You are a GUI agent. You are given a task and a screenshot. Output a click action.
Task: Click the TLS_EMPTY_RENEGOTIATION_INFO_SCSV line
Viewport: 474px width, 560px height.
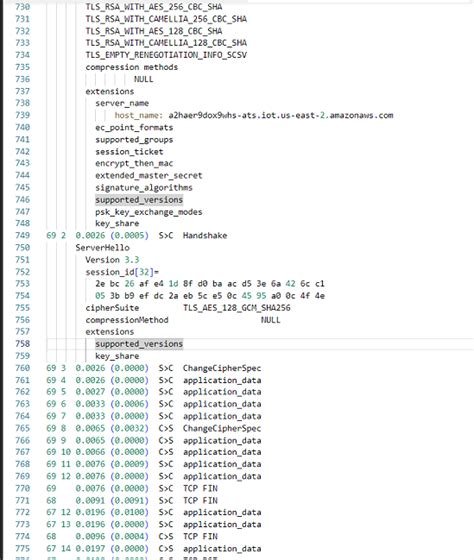[166, 55]
